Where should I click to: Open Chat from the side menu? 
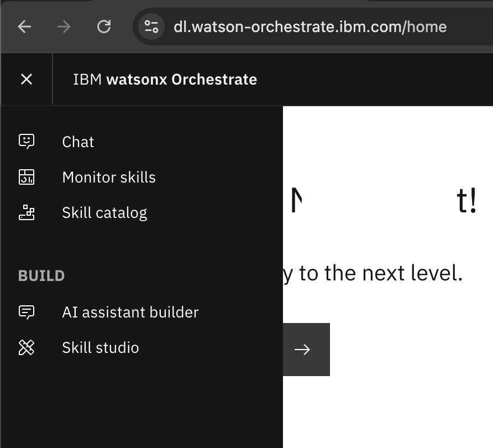point(78,142)
